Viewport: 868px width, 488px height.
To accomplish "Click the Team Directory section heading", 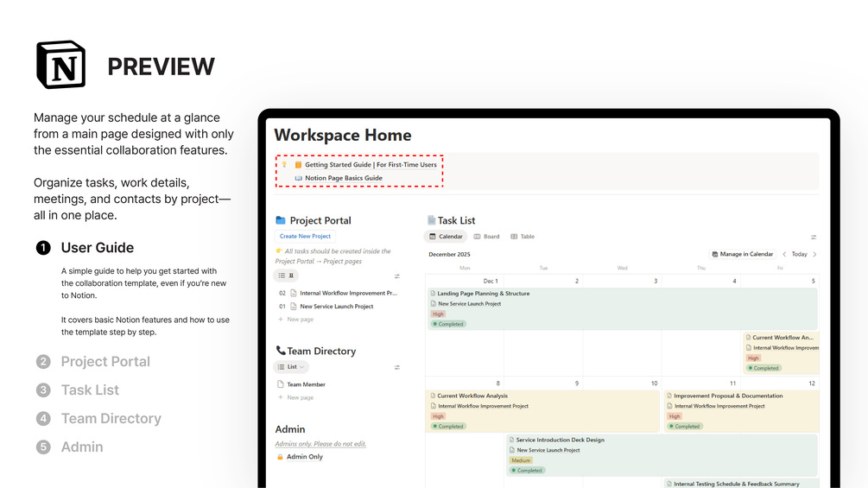I will point(321,351).
